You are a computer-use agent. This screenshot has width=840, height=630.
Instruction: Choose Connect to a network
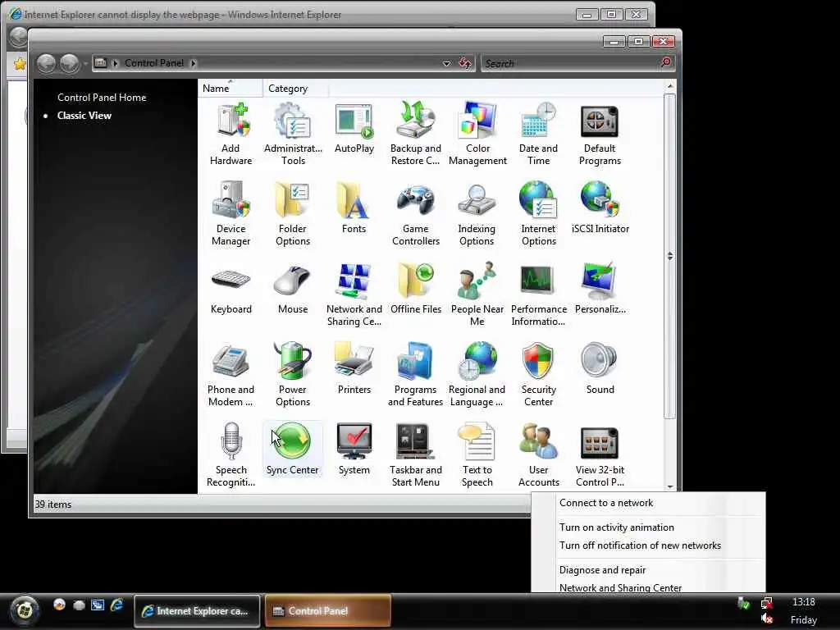click(606, 503)
